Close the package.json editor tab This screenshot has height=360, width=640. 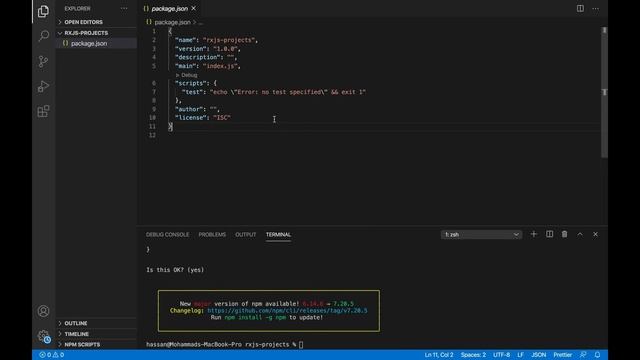coord(193,8)
